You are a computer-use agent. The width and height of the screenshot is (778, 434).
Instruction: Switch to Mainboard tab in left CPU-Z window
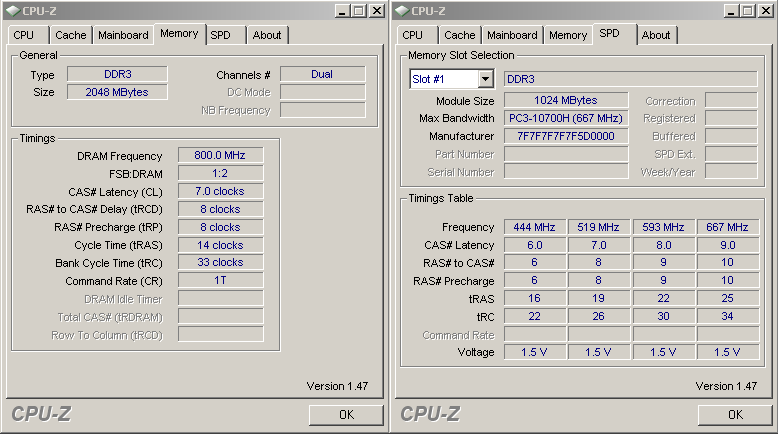point(123,35)
